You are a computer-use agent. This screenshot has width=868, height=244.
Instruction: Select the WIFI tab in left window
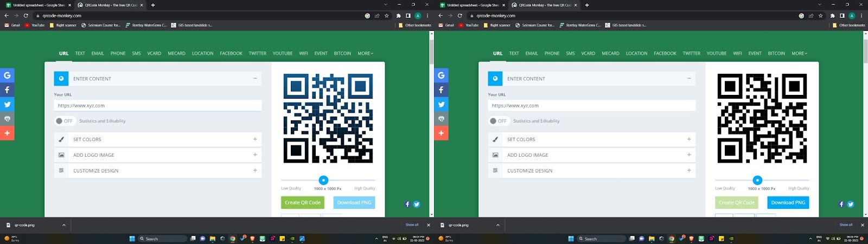point(303,54)
